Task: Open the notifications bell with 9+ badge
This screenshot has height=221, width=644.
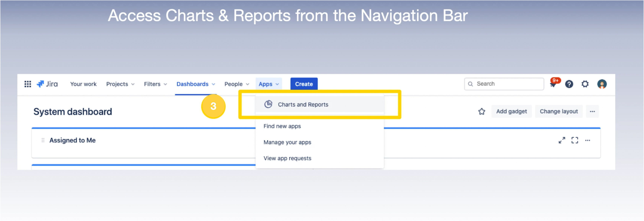Action: 553,84
